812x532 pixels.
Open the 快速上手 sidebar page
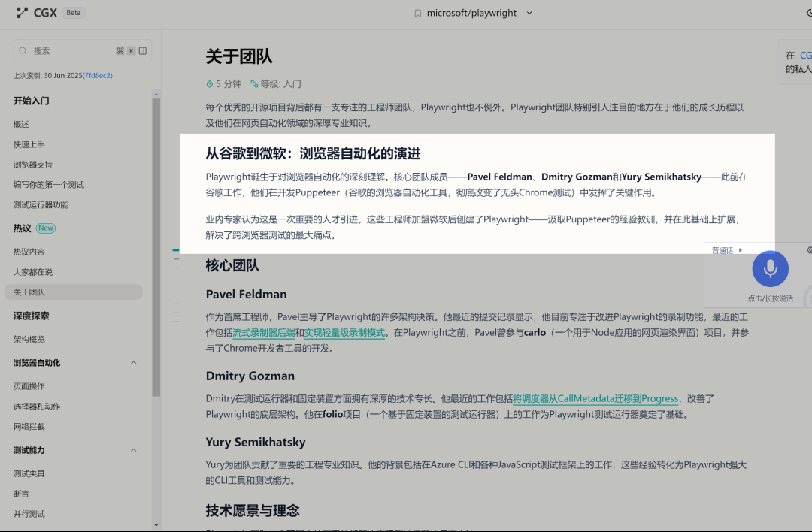tap(29, 144)
